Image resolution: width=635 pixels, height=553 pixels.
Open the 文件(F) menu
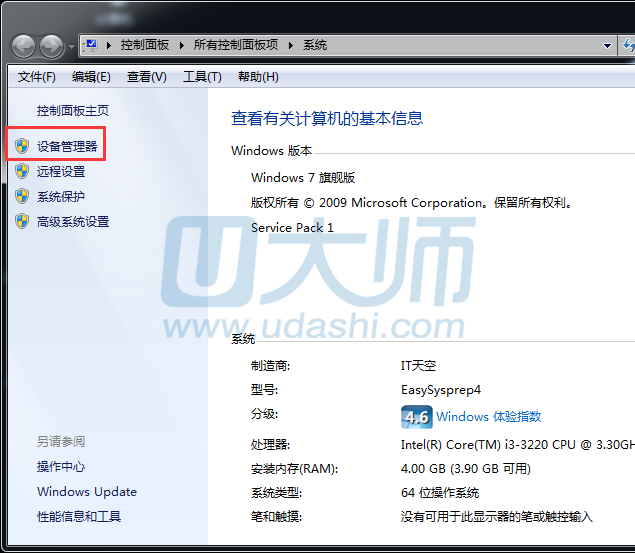click(36, 77)
